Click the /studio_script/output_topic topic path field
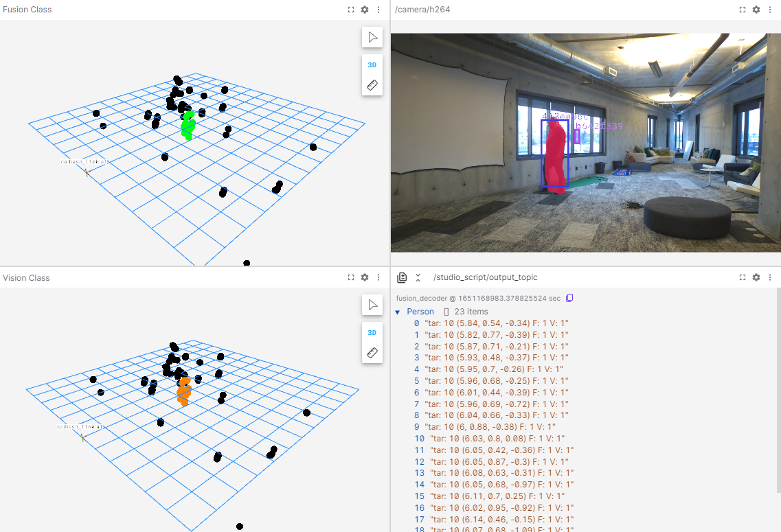The height and width of the screenshot is (532, 781). click(486, 277)
